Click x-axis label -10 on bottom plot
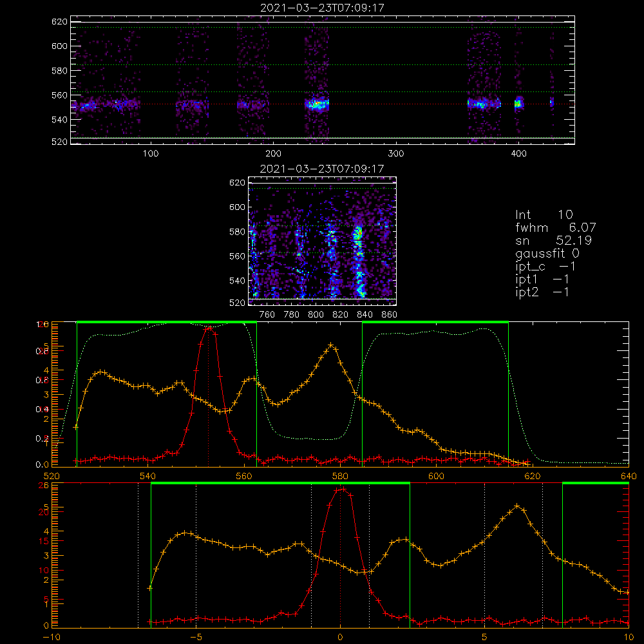 click(x=52, y=638)
